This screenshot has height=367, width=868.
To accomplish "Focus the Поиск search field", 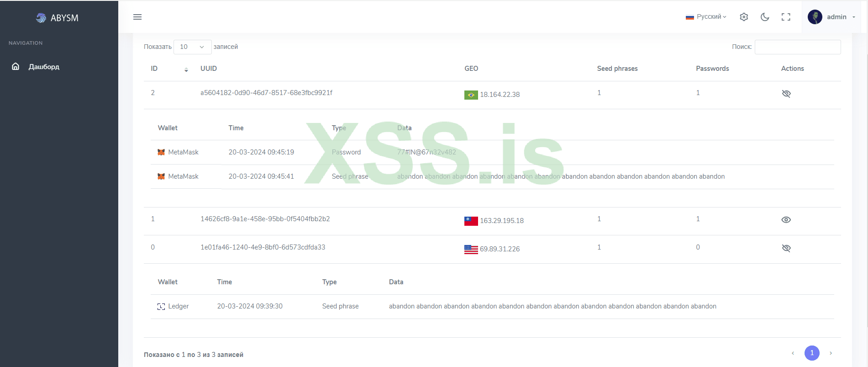I will pyautogui.click(x=798, y=47).
